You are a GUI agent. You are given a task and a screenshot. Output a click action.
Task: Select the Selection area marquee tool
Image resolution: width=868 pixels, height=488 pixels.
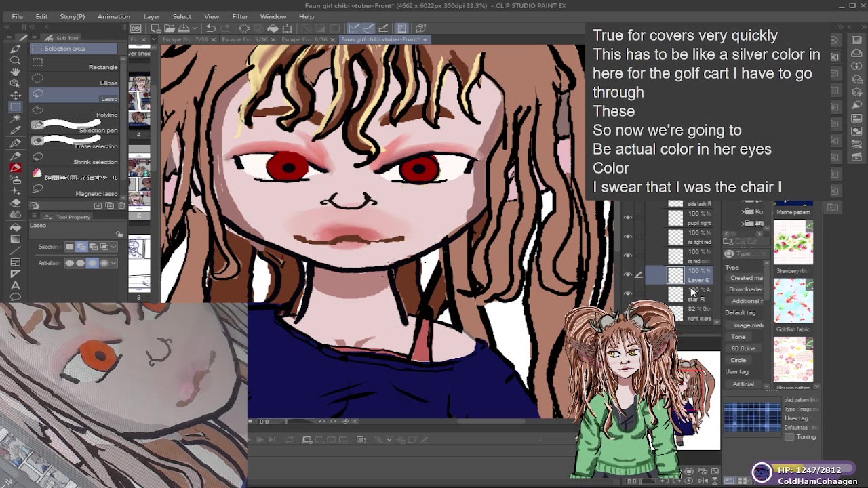[15, 107]
